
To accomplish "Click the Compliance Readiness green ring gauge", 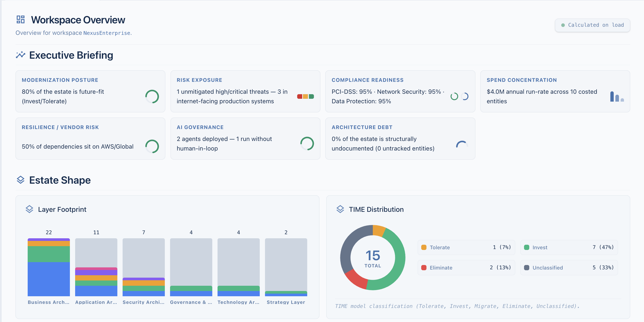I will click(x=454, y=97).
